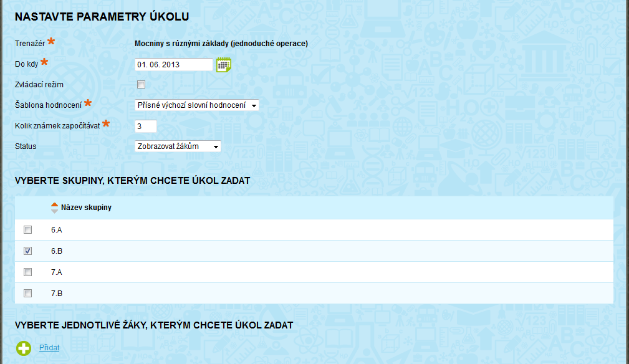The image size is (629, 364).
Task: Click the Název skupiny column header
Action: (86, 208)
